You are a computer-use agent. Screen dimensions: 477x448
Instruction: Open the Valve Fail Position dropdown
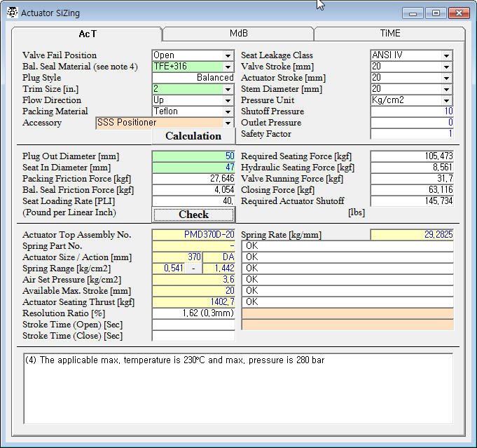pyautogui.click(x=228, y=55)
